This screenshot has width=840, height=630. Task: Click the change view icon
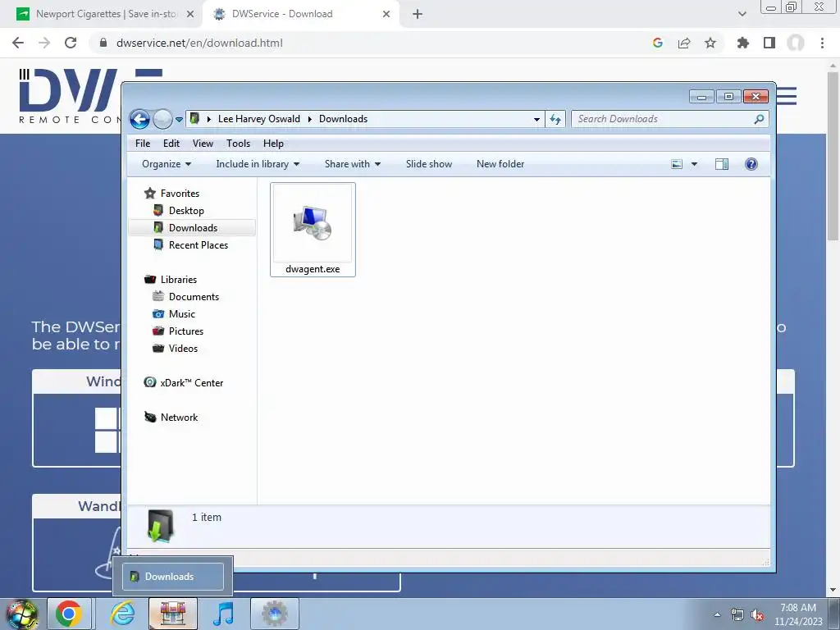677,164
